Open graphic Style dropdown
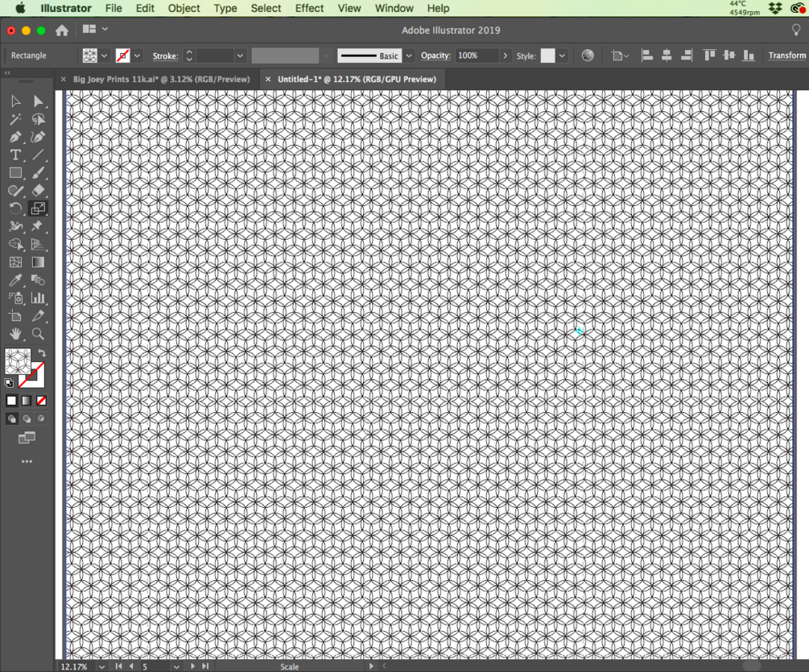This screenshot has height=672, width=809. pos(562,56)
